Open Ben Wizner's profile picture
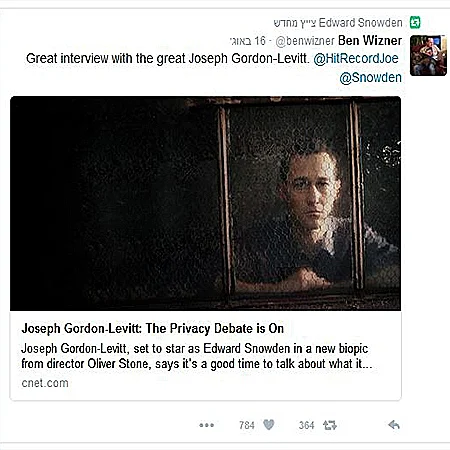This screenshot has width=450, height=450. pos(428,55)
